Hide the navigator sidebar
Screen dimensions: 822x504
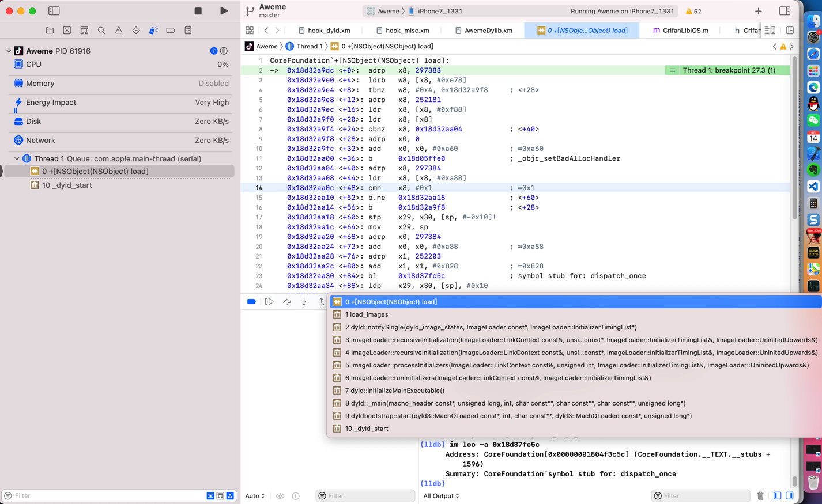[54, 11]
